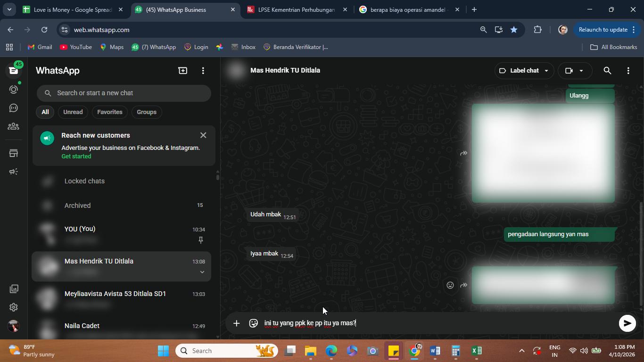
Task: Open the Naila Cadet chat
Action: point(122,329)
